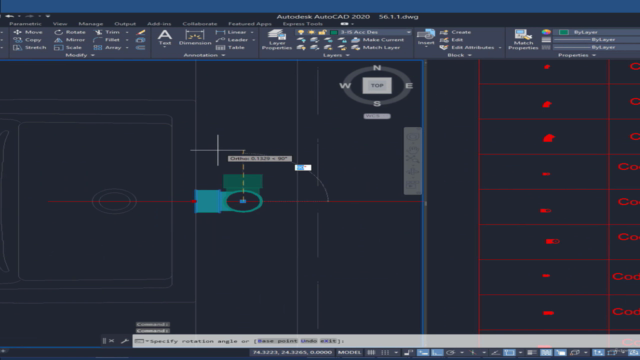Screen dimensions: 640x360
Task: Select the Fillet tool
Action: [x=107, y=40]
